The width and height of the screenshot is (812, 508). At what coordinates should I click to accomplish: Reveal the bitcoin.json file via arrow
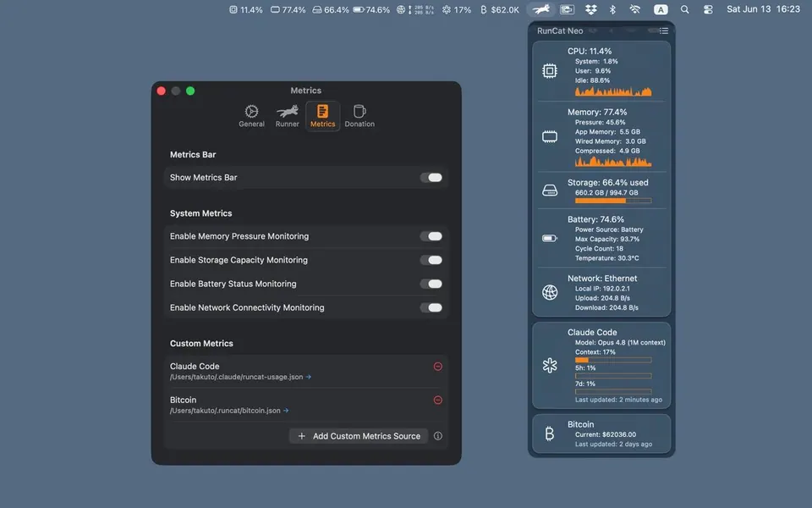(x=286, y=411)
